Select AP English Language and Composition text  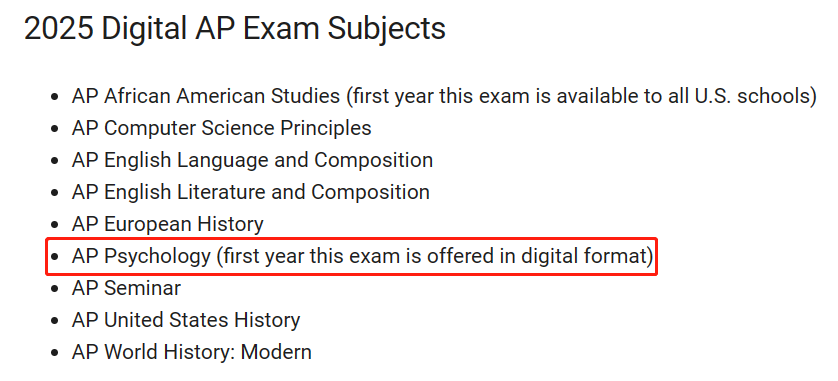[x=252, y=160]
